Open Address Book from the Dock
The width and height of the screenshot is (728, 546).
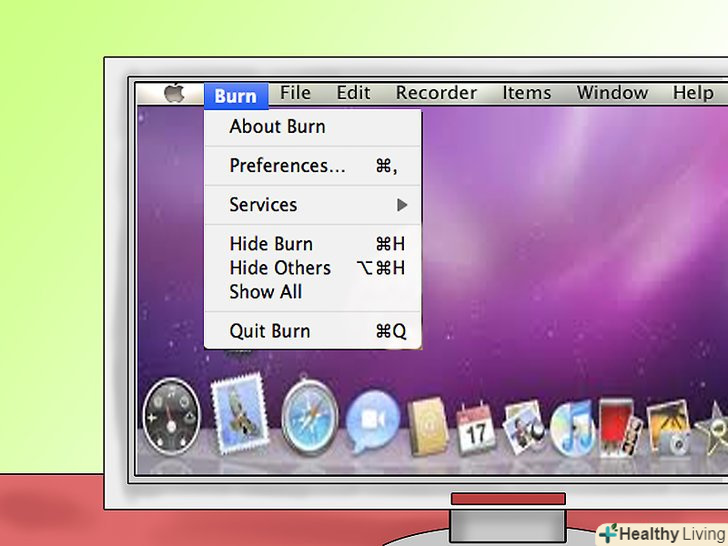[428, 426]
